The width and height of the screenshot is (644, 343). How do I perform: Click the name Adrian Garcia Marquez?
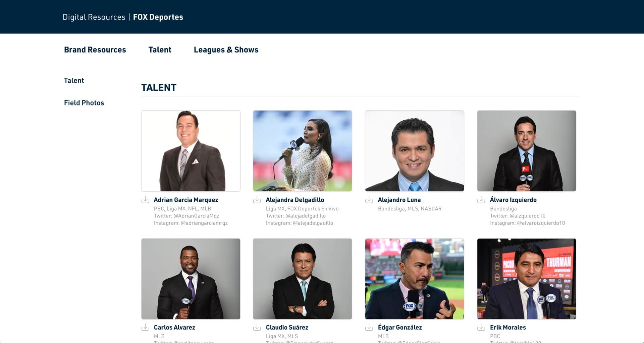tap(186, 200)
